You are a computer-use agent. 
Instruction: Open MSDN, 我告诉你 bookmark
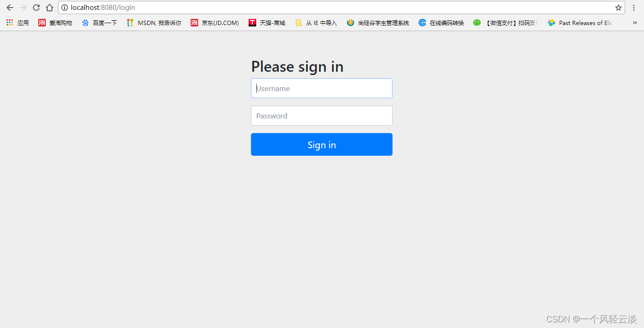coord(154,23)
